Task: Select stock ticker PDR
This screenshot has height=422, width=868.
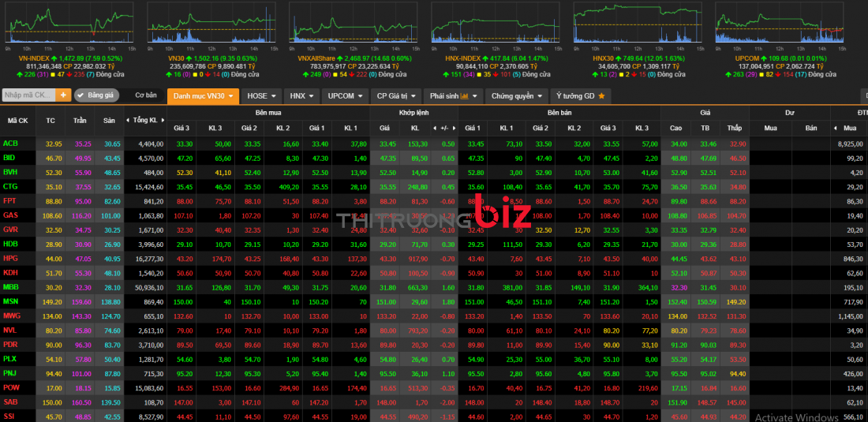Action: coord(10,345)
